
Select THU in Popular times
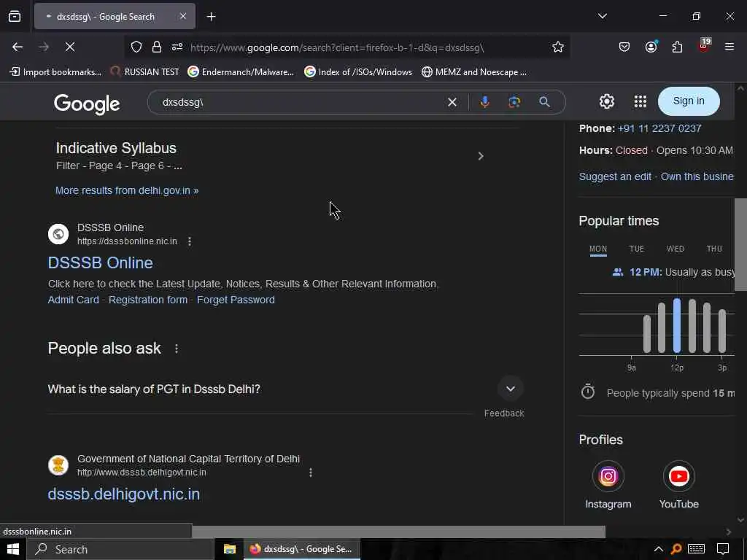pos(714,249)
